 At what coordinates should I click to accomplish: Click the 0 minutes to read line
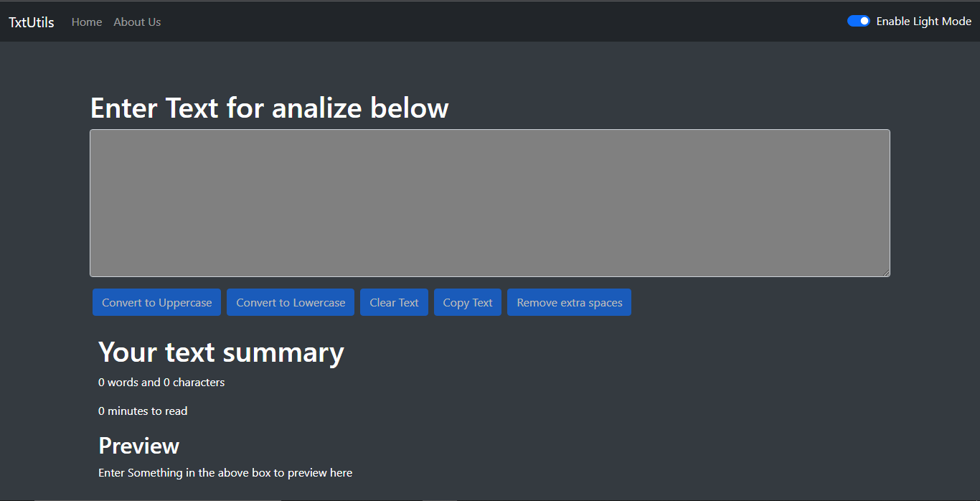click(143, 411)
